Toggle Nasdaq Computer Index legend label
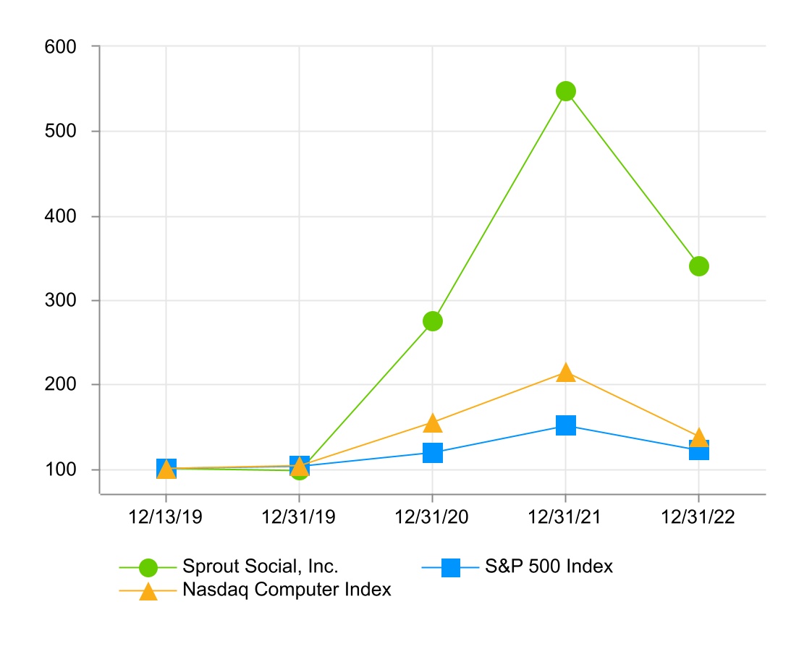Viewport: 812px width, 654px height. point(287,590)
